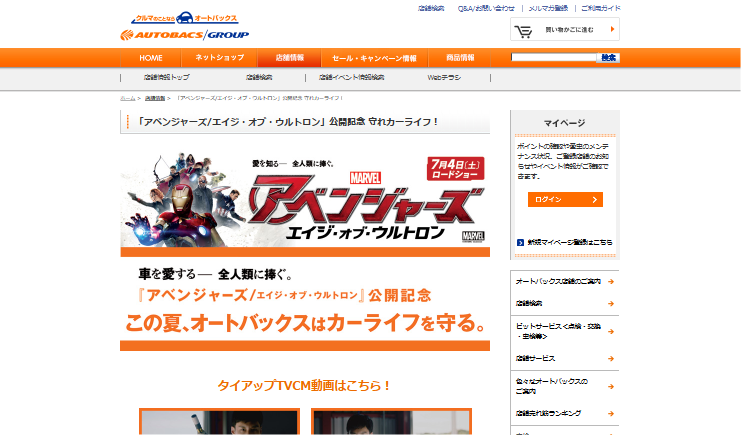Click arrow next to ピットサービス entry
This screenshot has height=435, width=741.
pyautogui.click(x=611, y=331)
